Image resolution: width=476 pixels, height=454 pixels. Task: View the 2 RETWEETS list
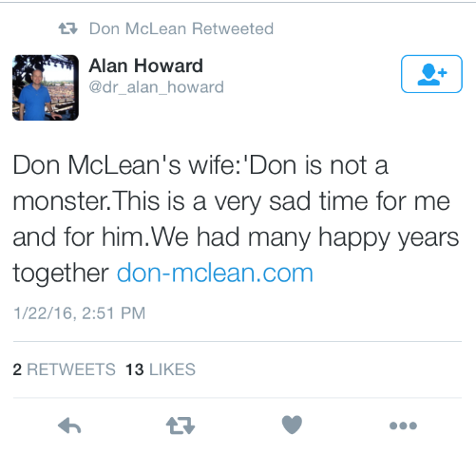[65, 369]
